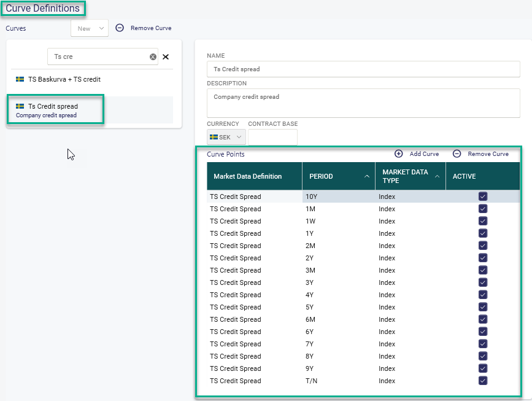Click the MARKET DATA TYPE sort arrow

(x=437, y=176)
